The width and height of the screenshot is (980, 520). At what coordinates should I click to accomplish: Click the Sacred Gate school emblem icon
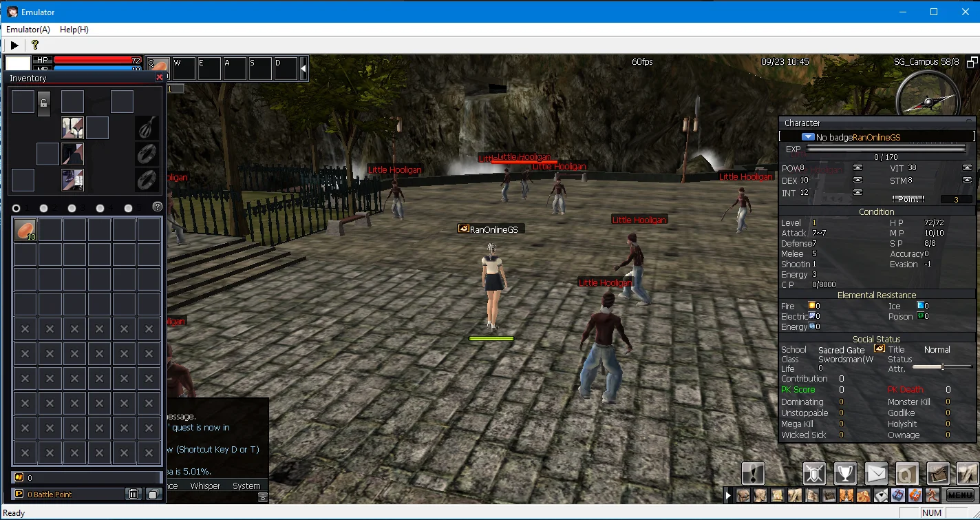point(879,349)
